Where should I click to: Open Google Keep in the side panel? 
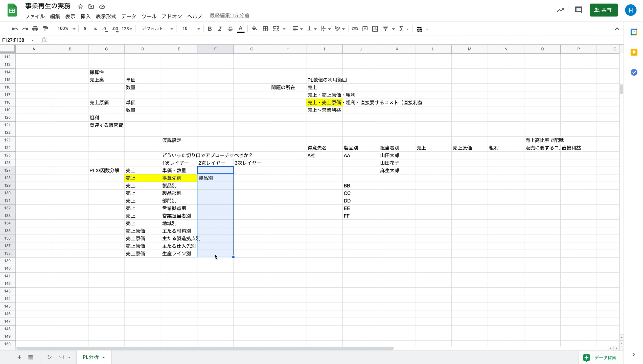634,52
